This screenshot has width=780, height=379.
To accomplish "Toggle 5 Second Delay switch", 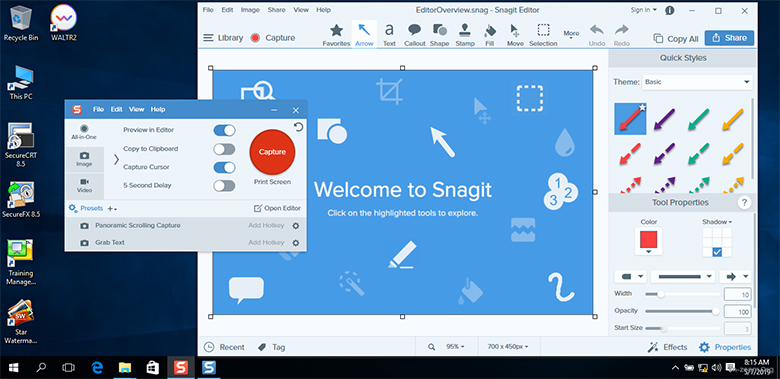I will coord(224,186).
